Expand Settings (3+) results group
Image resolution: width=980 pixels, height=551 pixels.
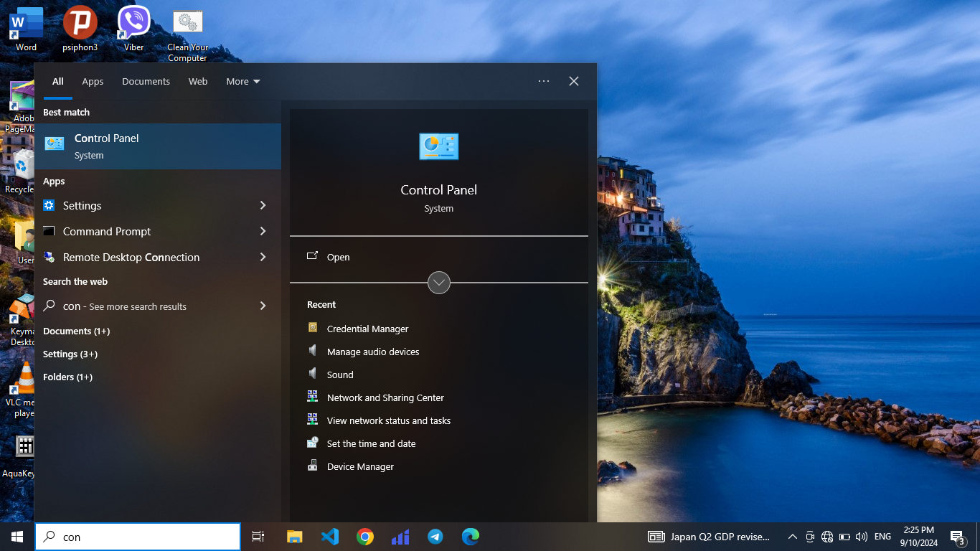pyautogui.click(x=70, y=354)
